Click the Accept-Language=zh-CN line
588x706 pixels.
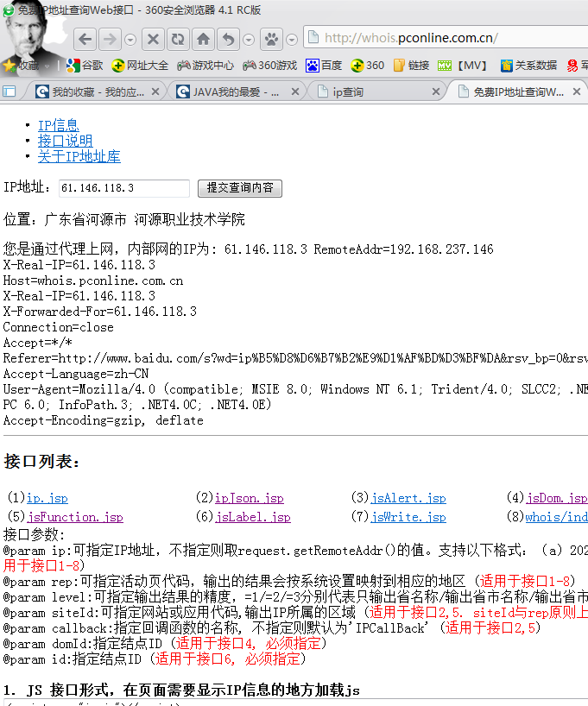76,374
